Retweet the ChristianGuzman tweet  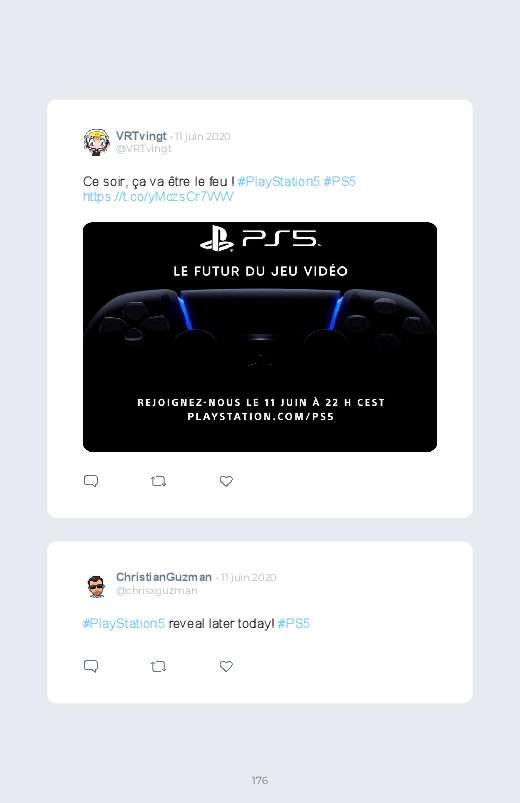[x=158, y=666]
